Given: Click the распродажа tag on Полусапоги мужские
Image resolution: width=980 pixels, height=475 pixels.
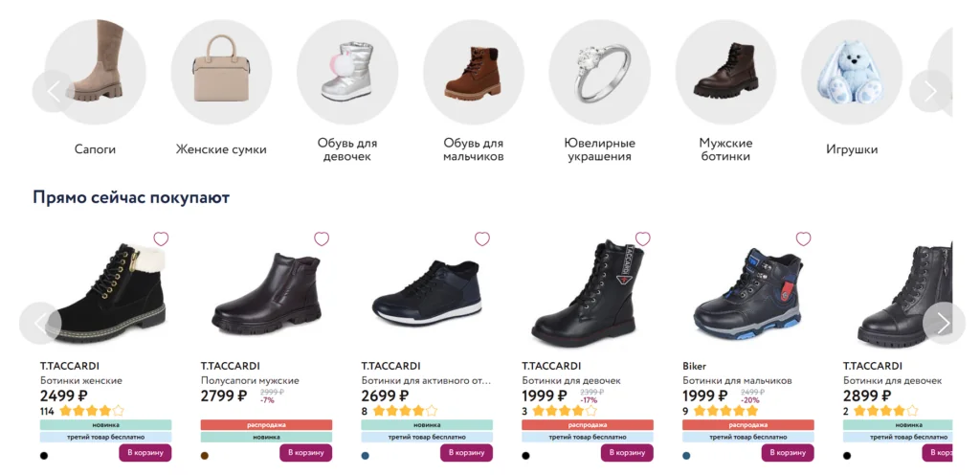Looking at the screenshot, I should point(266,424).
